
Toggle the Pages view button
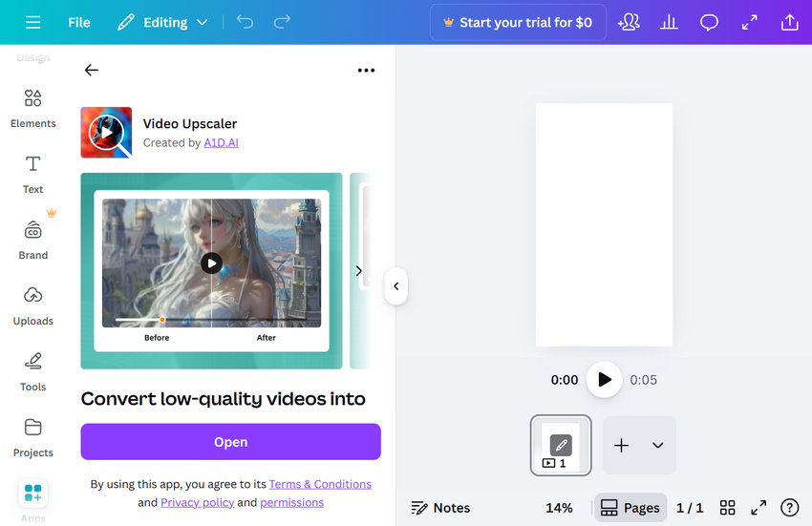click(630, 508)
